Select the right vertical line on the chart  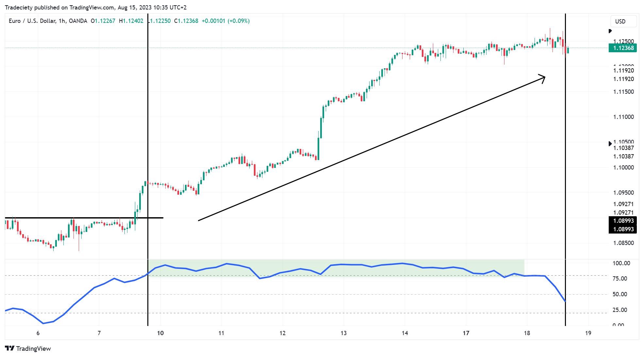[566, 131]
